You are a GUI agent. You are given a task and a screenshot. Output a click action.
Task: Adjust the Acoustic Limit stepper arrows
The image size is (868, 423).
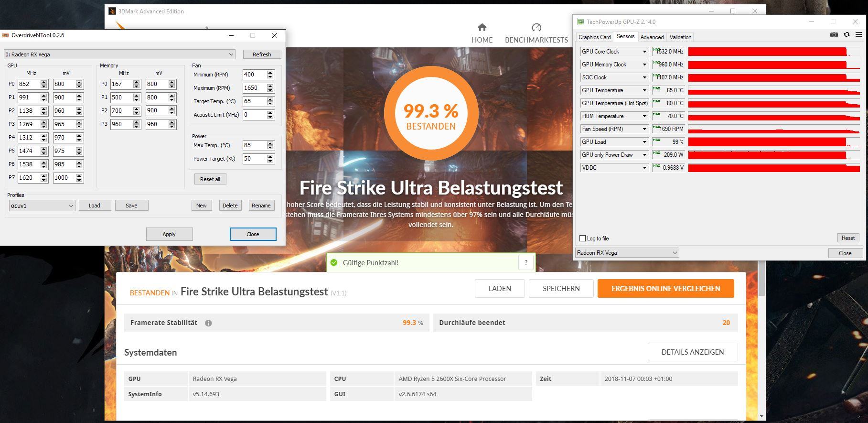pos(270,115)
